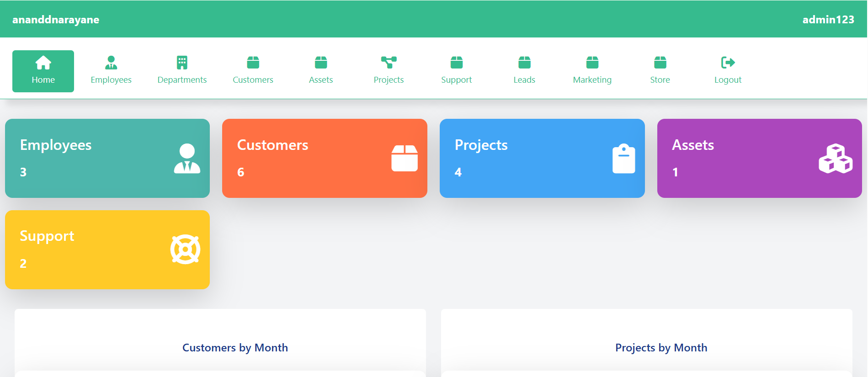The image size is (868, 377).
Task: Click the user-tie icon on Employees card
Action: click(x=187, y=159)
